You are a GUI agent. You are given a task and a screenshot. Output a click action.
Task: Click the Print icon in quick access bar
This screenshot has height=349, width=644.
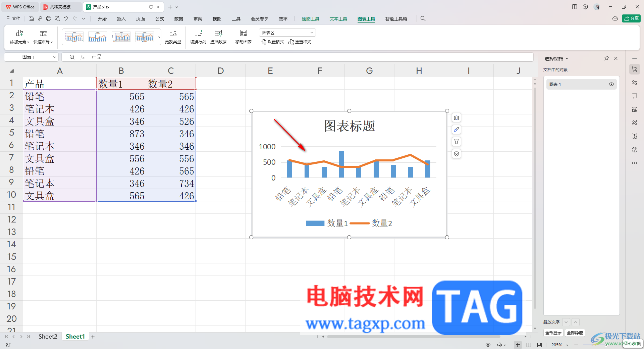[49, 19]
